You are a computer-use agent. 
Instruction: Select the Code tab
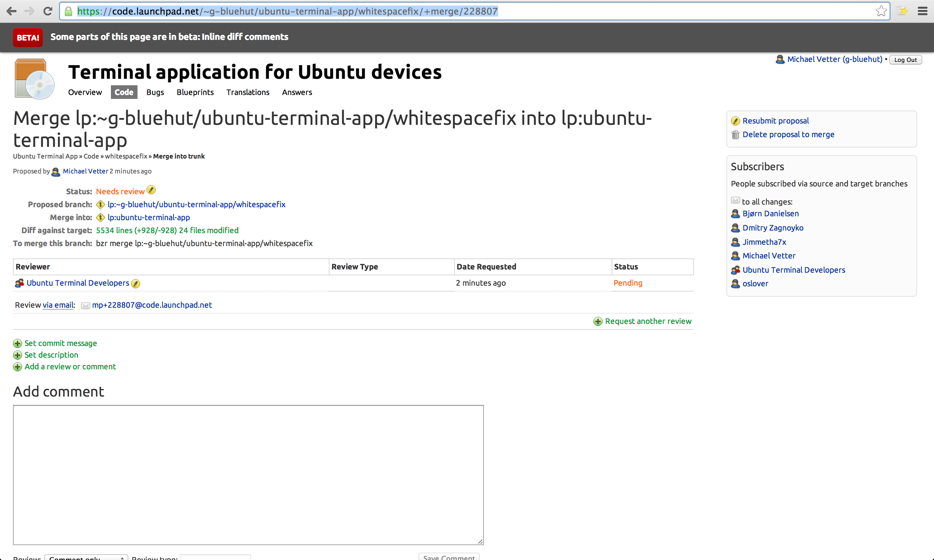[124, 92]
